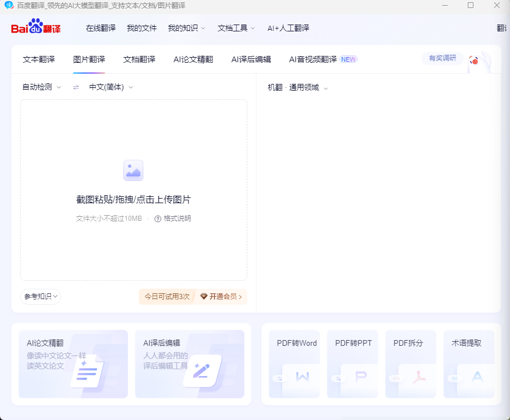Open the AI译后编辑 tab

251,59
